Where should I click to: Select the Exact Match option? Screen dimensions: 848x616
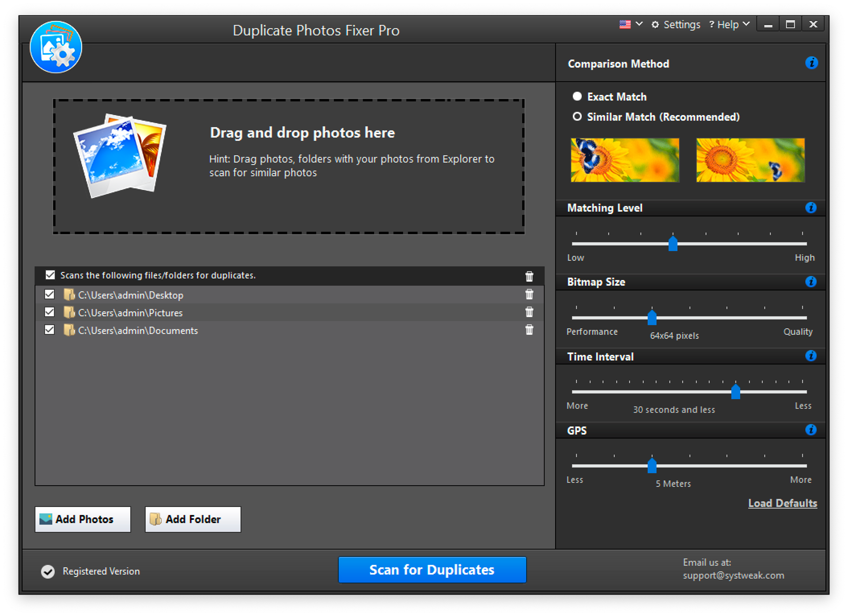click(577, 96)
